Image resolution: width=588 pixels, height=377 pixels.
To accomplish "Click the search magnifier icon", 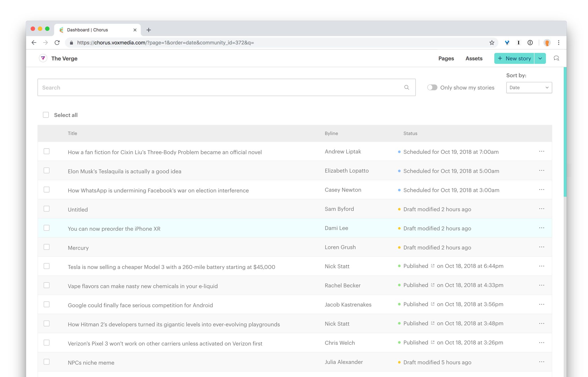I will click(407, 87).
